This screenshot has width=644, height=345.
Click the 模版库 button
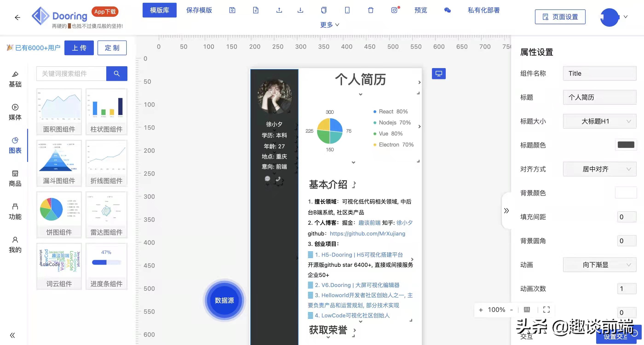(159, 10)
